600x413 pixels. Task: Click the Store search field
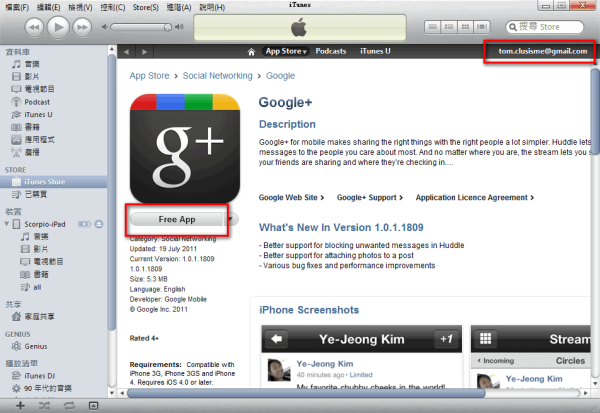(545, 27)
